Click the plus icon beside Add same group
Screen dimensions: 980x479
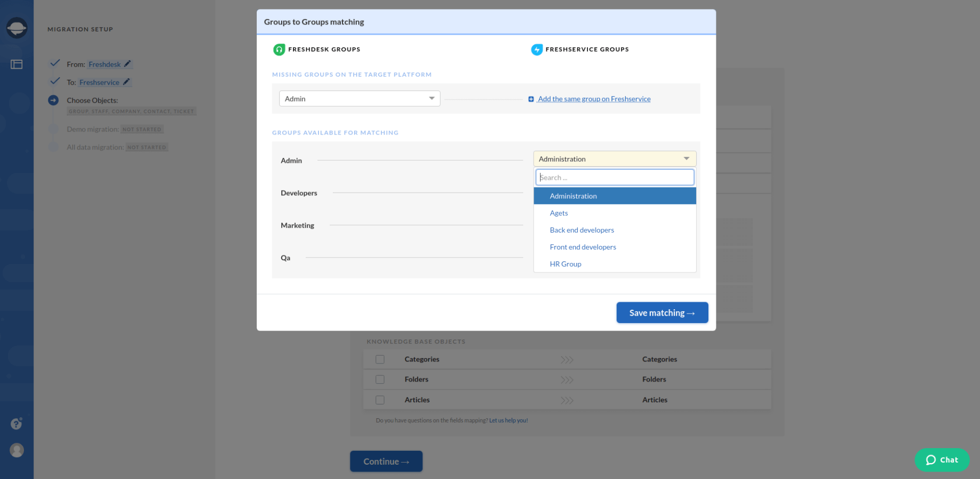click(531, 99)
